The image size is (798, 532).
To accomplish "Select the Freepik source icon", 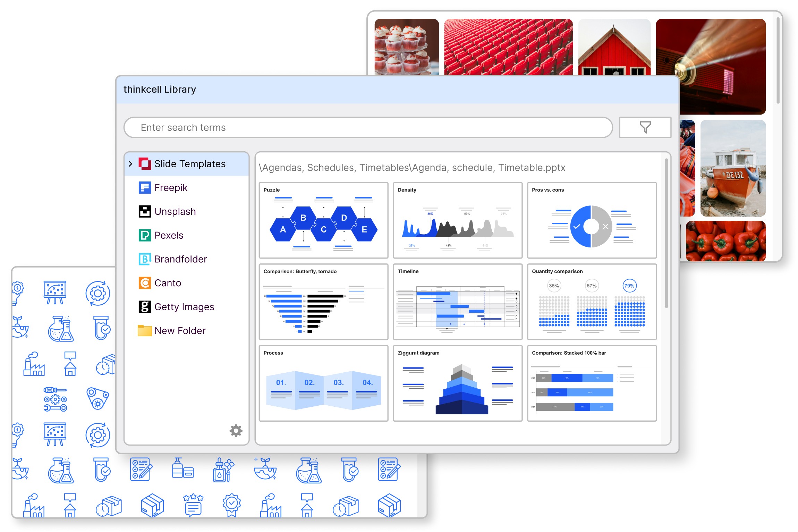I will point(145,188).
